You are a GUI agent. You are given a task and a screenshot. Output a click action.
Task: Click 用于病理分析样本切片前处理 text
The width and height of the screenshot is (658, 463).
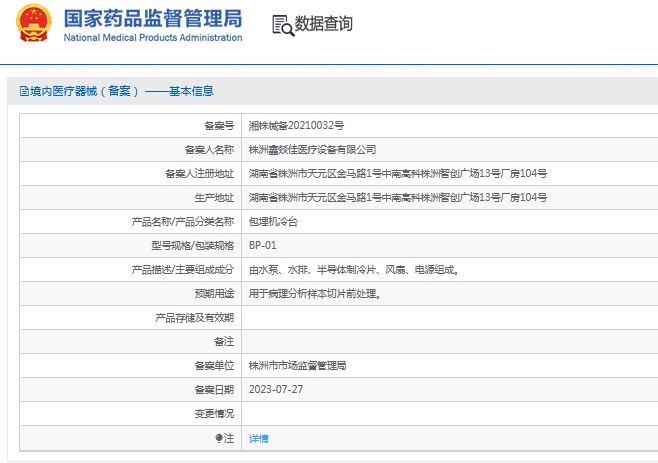315,294
